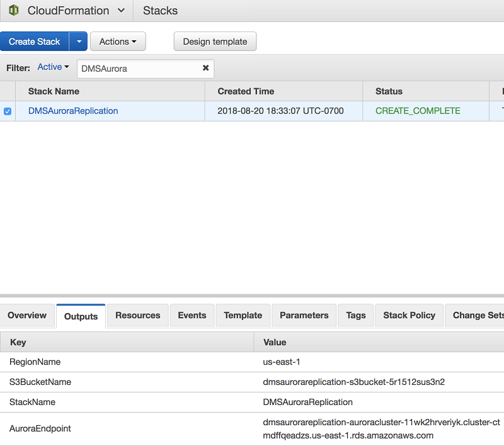Open the Tags tab

point(356,315)
